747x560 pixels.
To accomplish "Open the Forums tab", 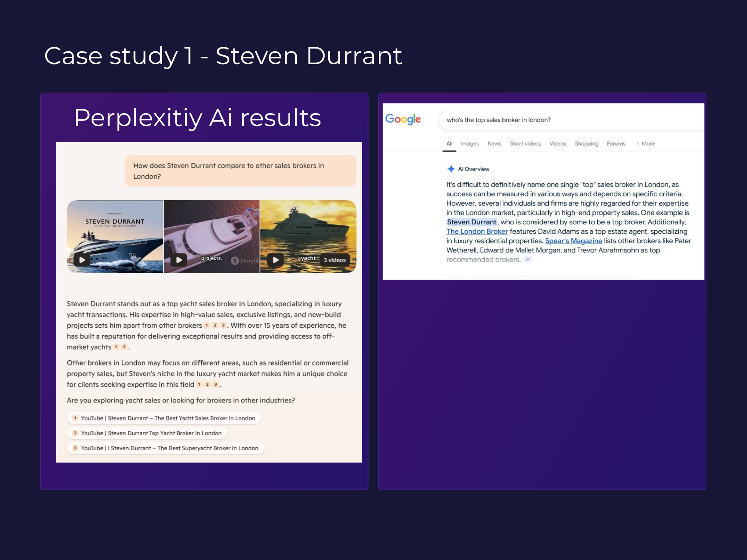I will pyautogui.click(x=616, y=144).
